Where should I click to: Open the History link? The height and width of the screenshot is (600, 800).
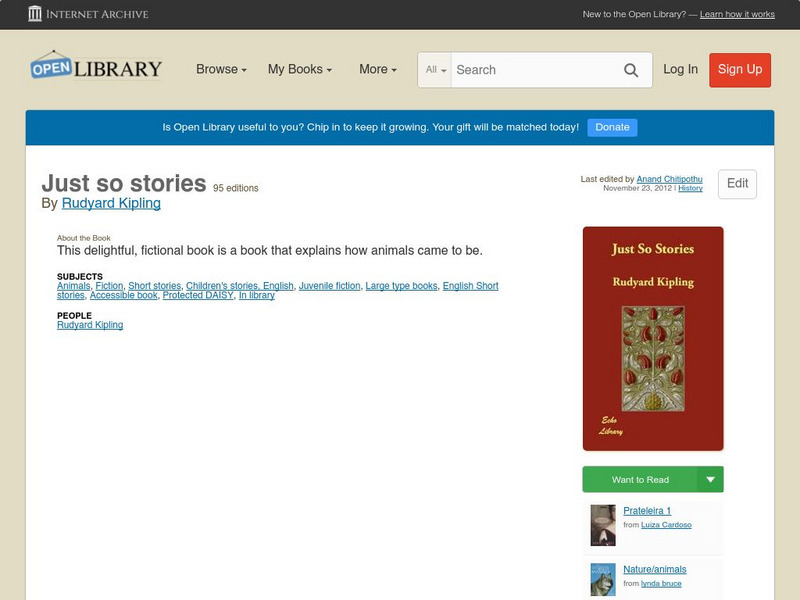(x=690, y=188)
